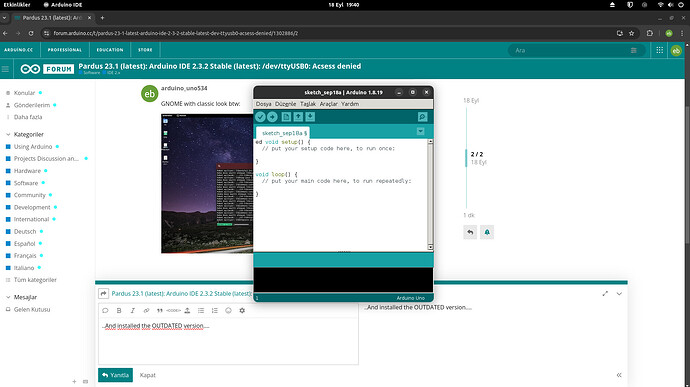The width and height of the screenshot is (690, 387).
Task: Open the Dosya menu in Arduino
Action: point(264,104)
